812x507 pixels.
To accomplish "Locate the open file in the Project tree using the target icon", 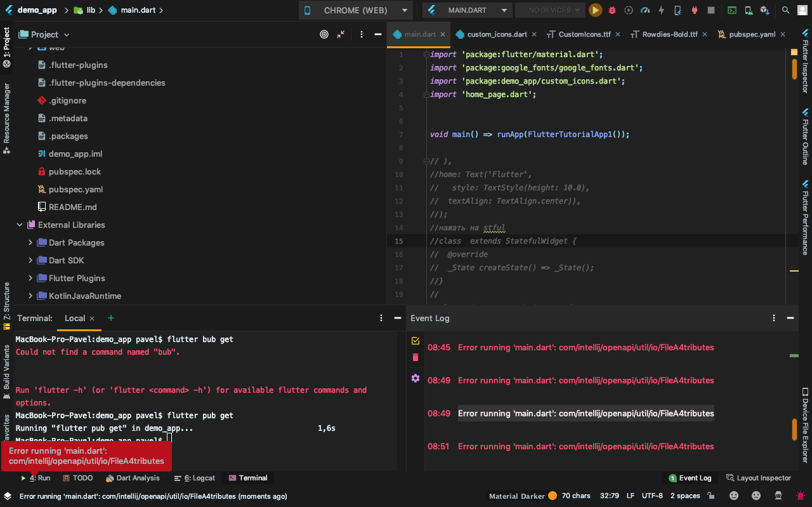I will 324,34.
